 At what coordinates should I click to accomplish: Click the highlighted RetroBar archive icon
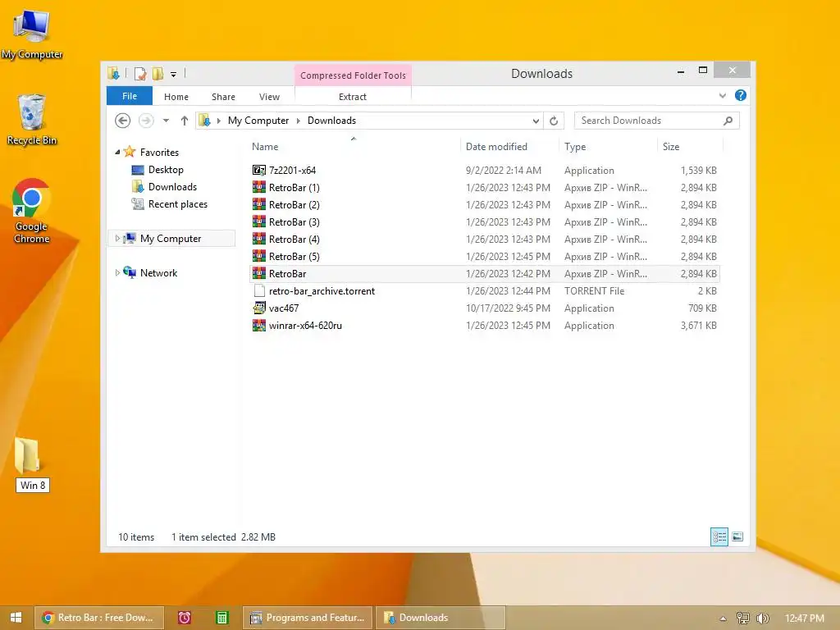pyautogui.click(x=259, y=273)
